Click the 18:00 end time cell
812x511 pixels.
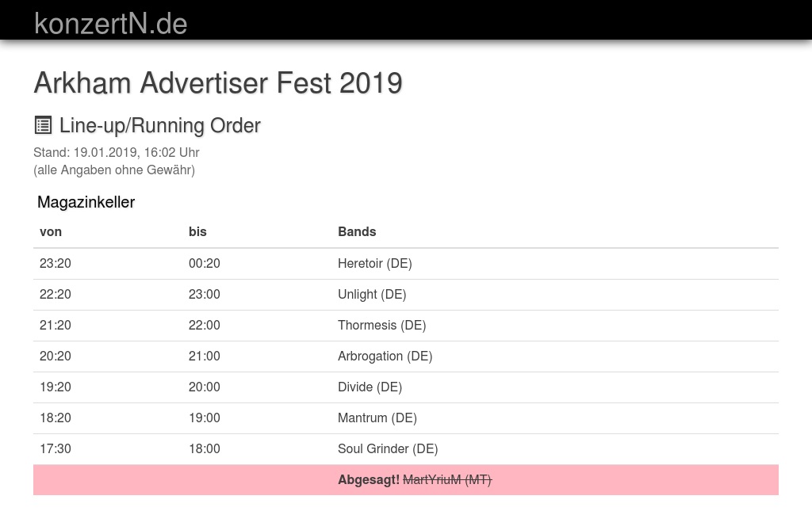[205, 448]
